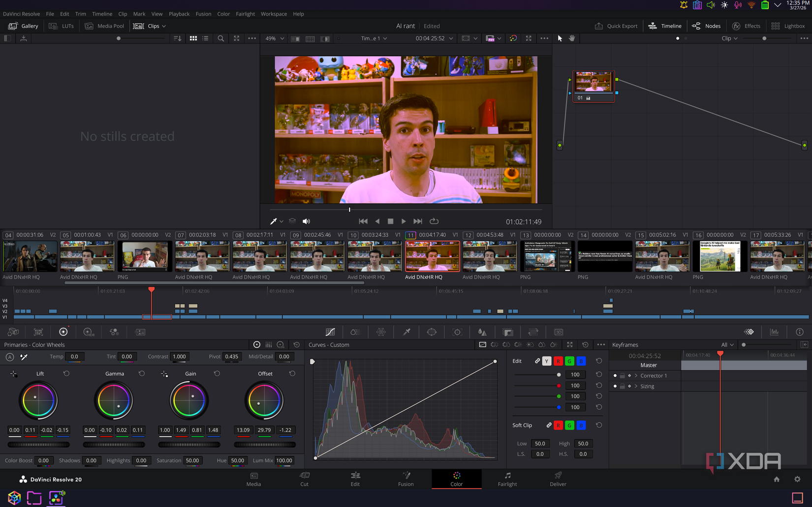Select the Qualifier eyedropper tool
Screen dimensions: 812x507
coord(406,331)
